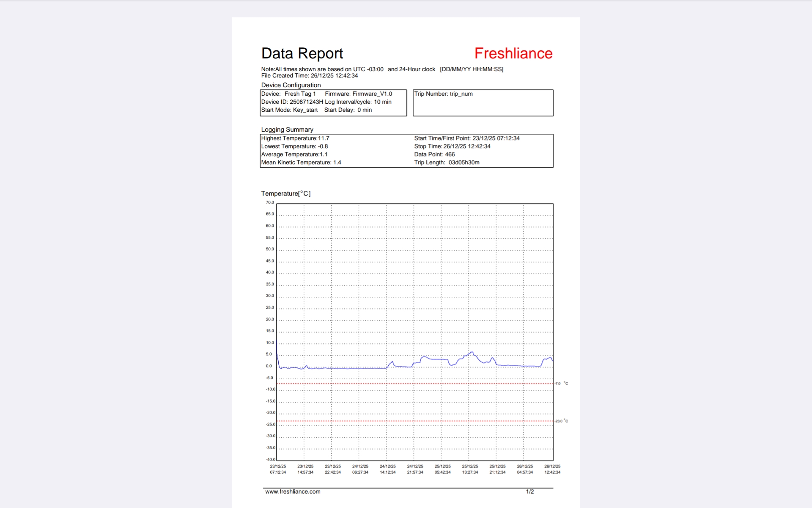812x508 pixels.
Task: Click the Data Point 466 entry
Action: [434, 155]
